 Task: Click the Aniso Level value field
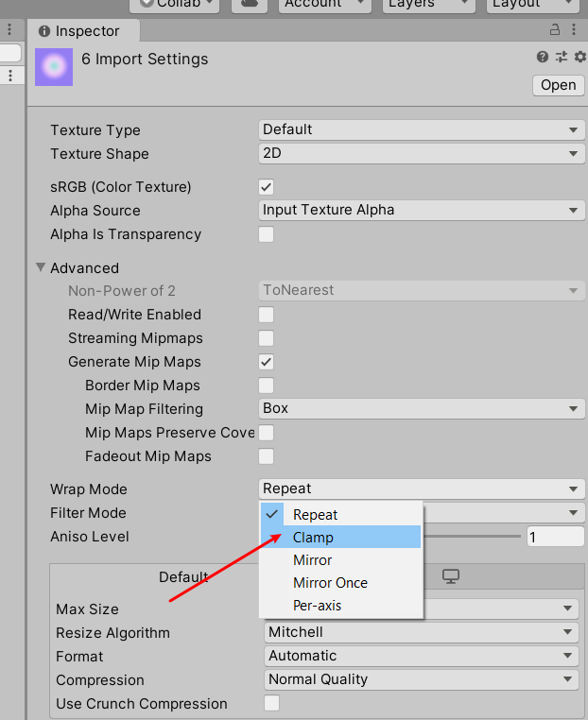[x=555, y=537]
